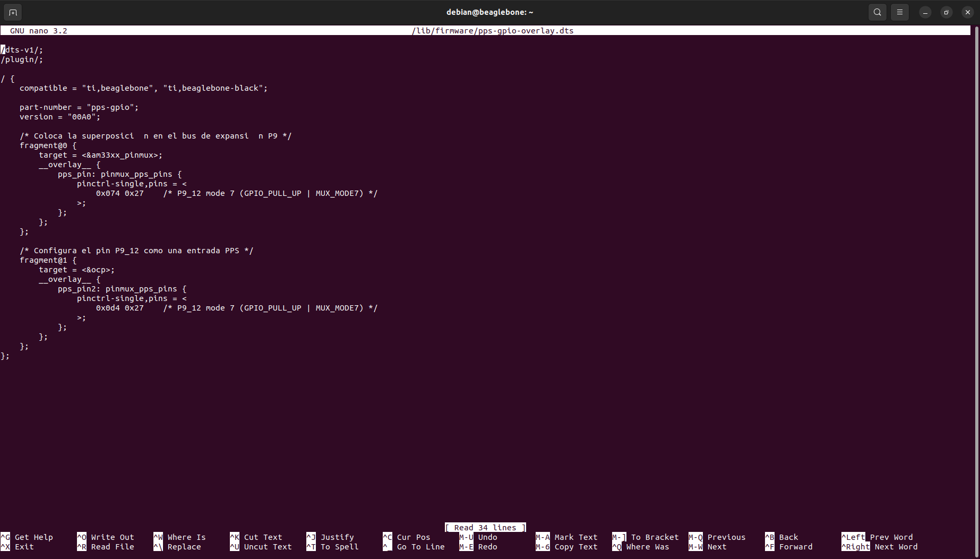Open a new terminal tab icon
The width and height of the screenshot is (980, 559).
pos(13,12)
